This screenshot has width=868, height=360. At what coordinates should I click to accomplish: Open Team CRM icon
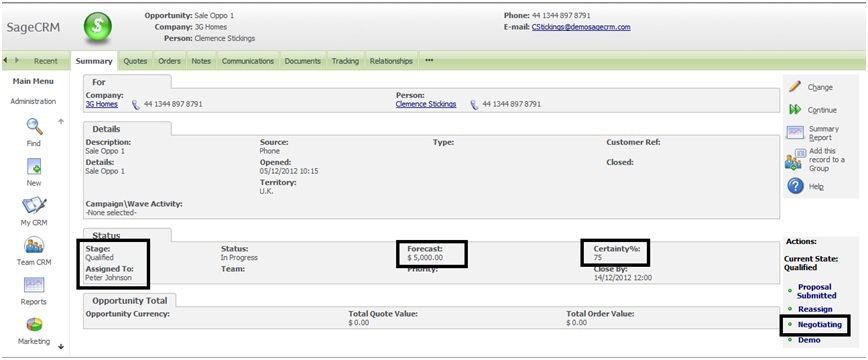point(34,245)
